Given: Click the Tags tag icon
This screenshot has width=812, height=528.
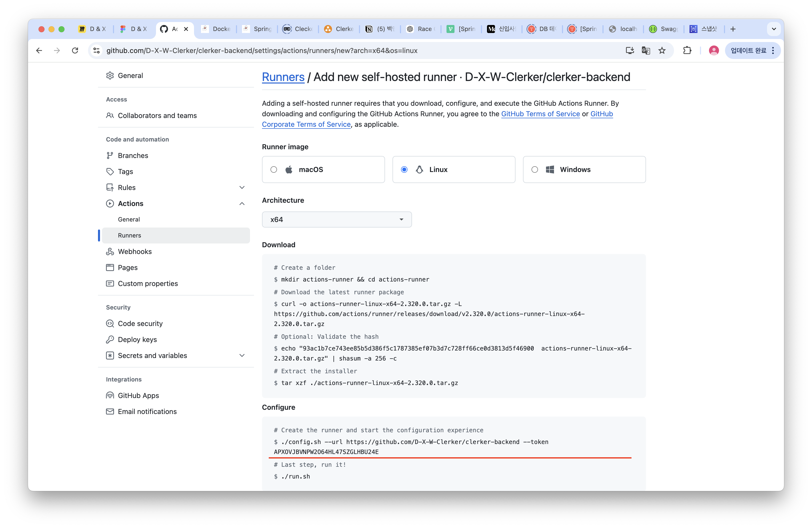Looking at the screenshot, I should click(110, 171).
